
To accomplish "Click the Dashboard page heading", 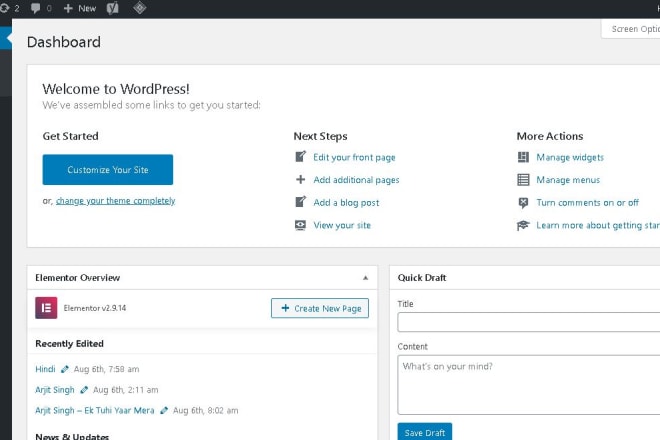I will pos(64,42).
